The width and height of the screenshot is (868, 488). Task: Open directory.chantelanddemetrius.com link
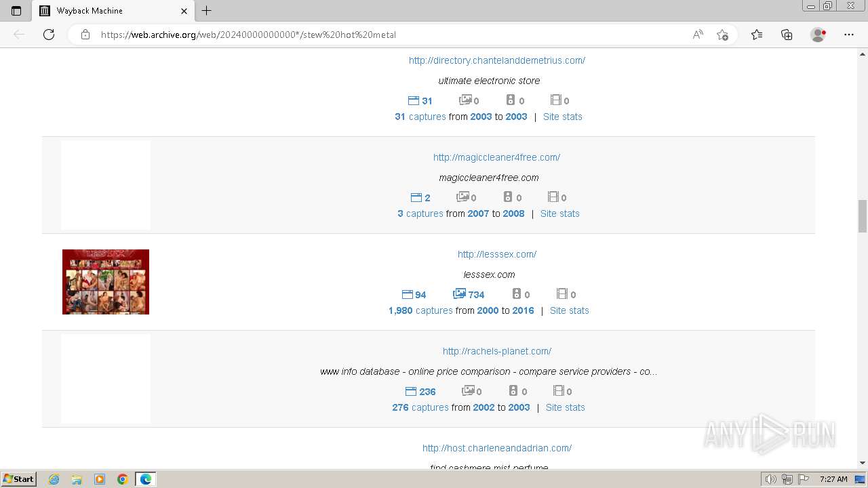coord(497,60)
